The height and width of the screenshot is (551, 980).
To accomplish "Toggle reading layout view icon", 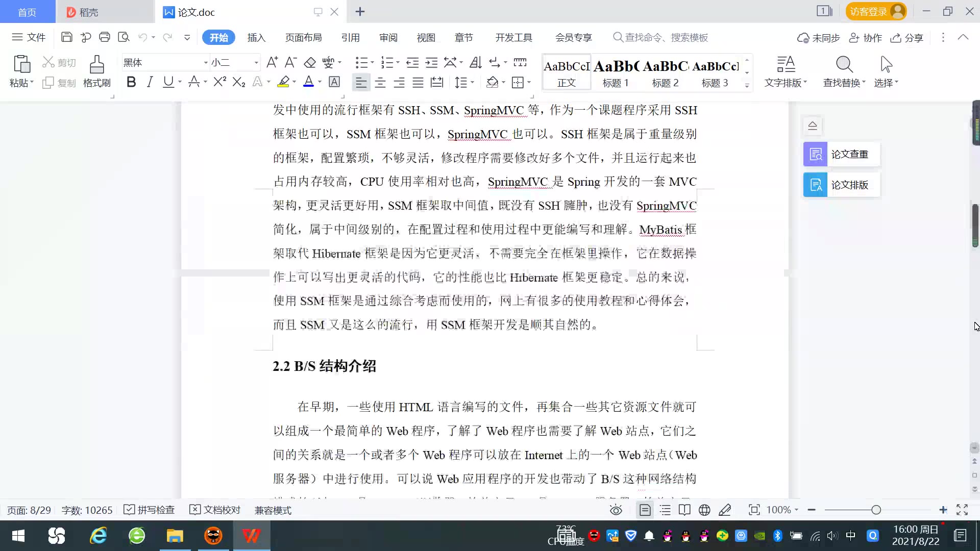I will [x=684, y=510].
